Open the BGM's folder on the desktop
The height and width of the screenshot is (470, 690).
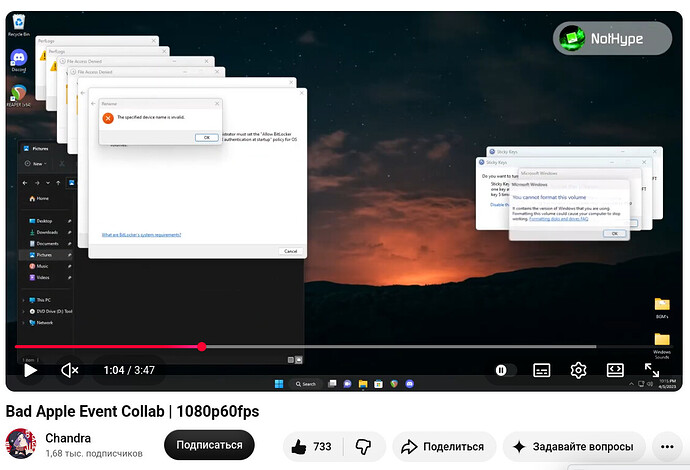[x=662, y=308]
